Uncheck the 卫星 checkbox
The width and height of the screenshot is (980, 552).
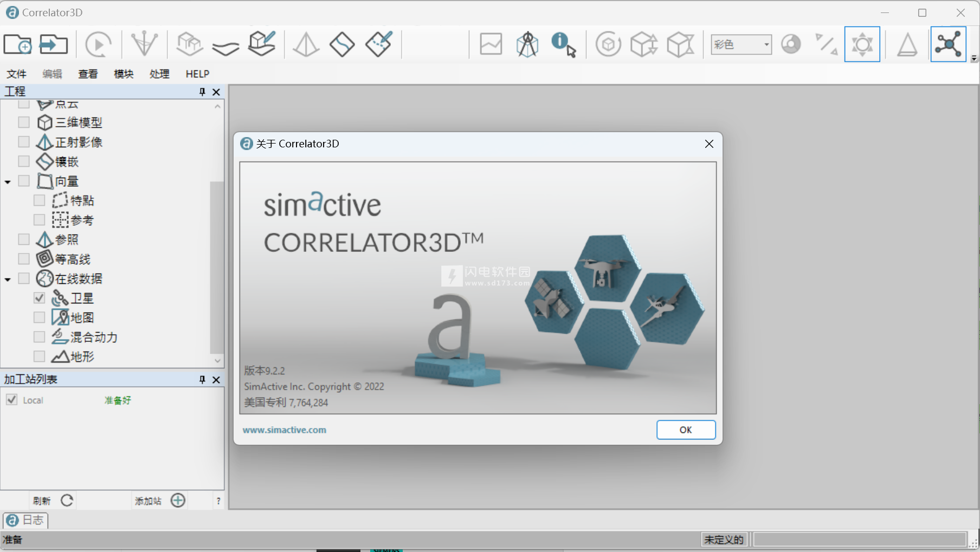point(39,297)
